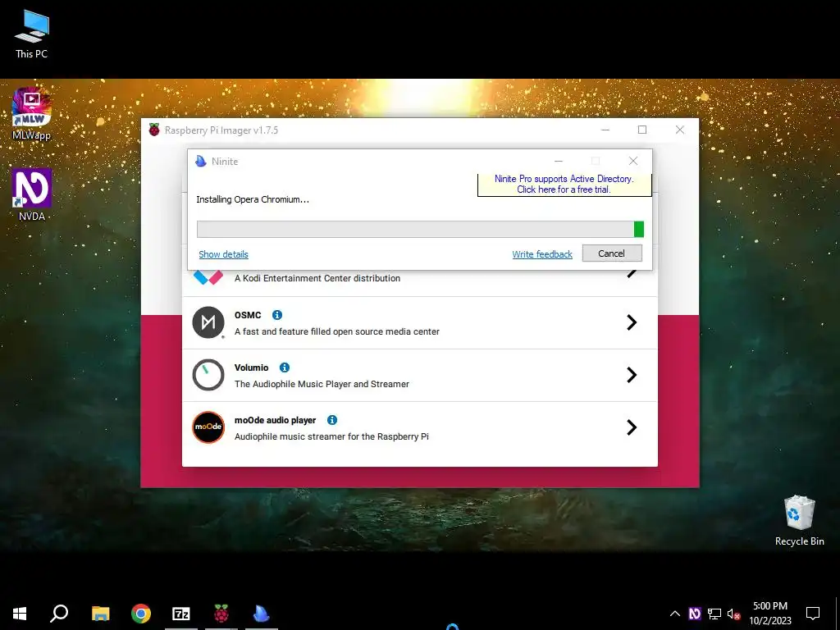Switch to Raspberry Pi Imager taskbar icon
Image resolution: width=840 pixels, height=630 pixels.
click(221, 614)
